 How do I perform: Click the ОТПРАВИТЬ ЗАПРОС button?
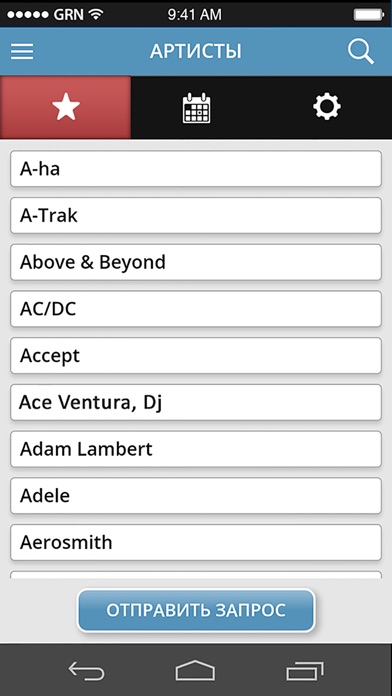coord(196,610)
